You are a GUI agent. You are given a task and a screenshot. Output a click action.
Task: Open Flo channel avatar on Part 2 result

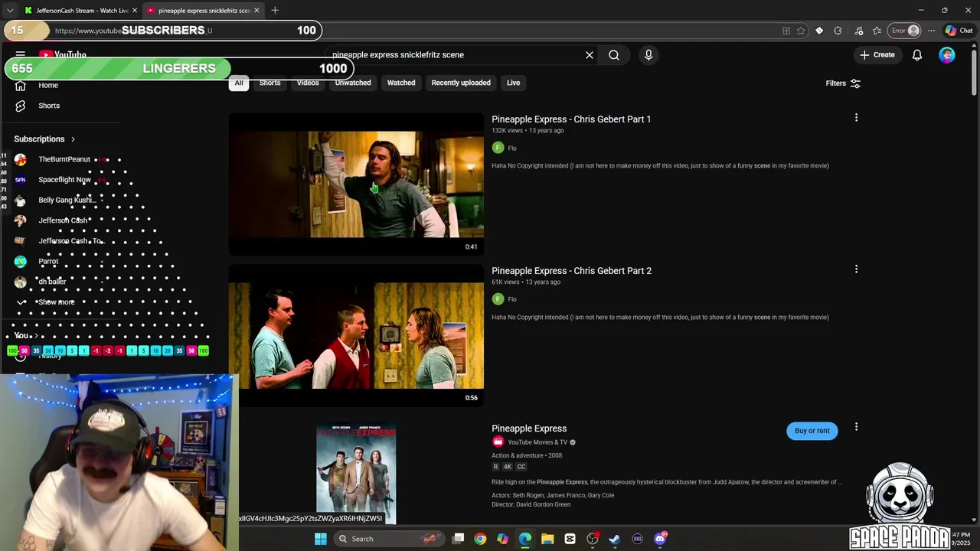(x=498, y=299)
